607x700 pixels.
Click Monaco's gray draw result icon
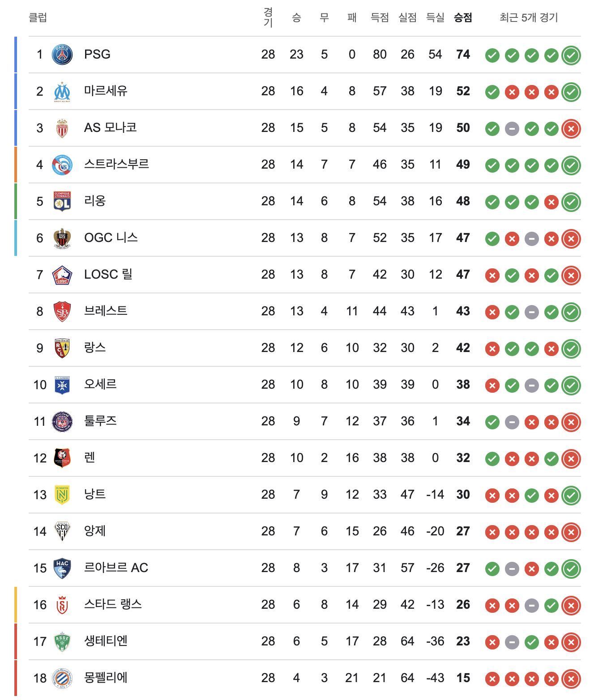[512, 129]
